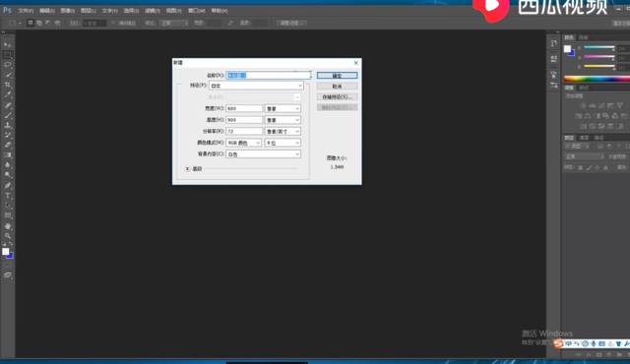Select the Gradient tool
630x364 pixels.
[x=8, y=155]
